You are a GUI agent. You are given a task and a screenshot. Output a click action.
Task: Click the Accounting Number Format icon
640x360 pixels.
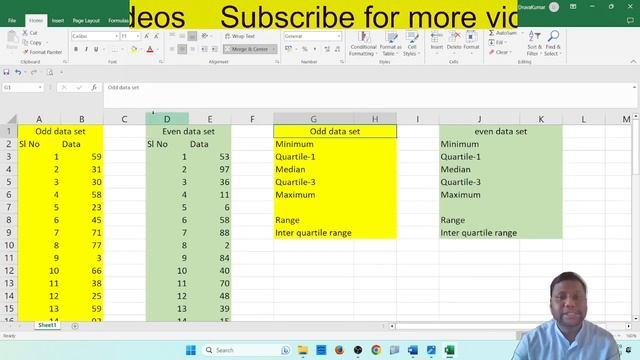(289, 49)
